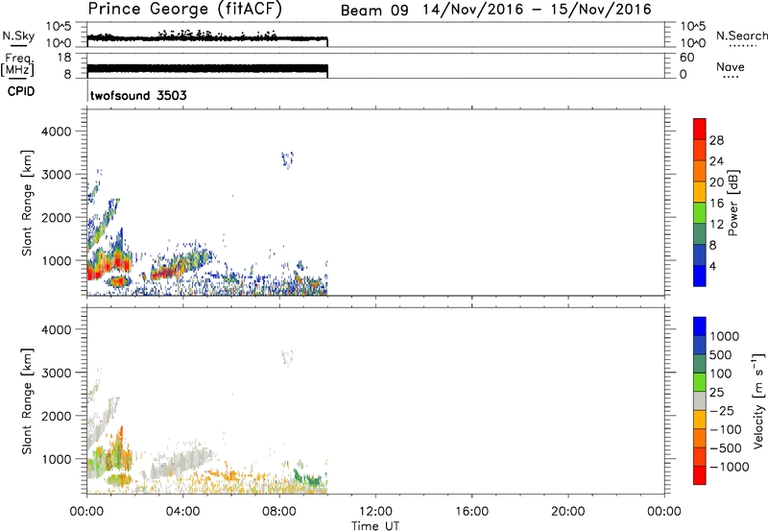Click the '12:00' time tick label

(x=375, y=512)
